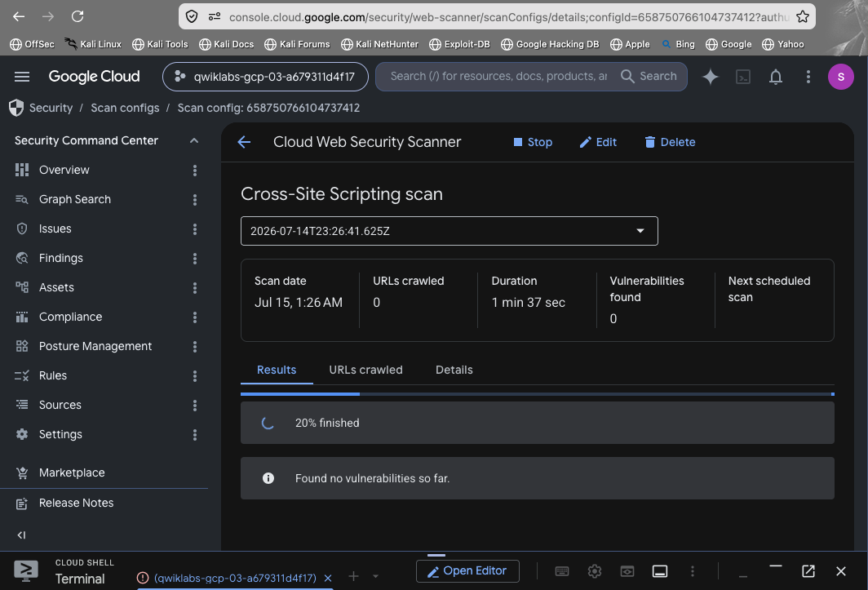Click the Open Editor button
This screenshot has width=868, height=590.
tap(467, 571)
